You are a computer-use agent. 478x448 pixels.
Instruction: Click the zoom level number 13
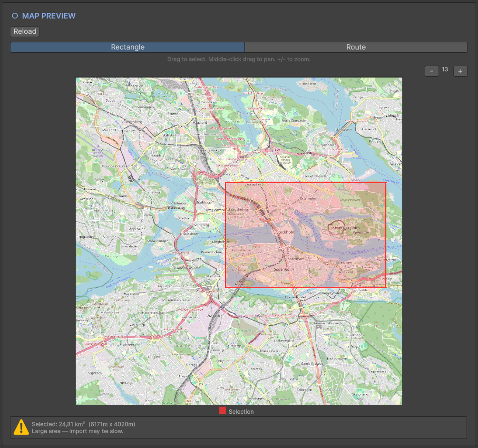(445, 69)
